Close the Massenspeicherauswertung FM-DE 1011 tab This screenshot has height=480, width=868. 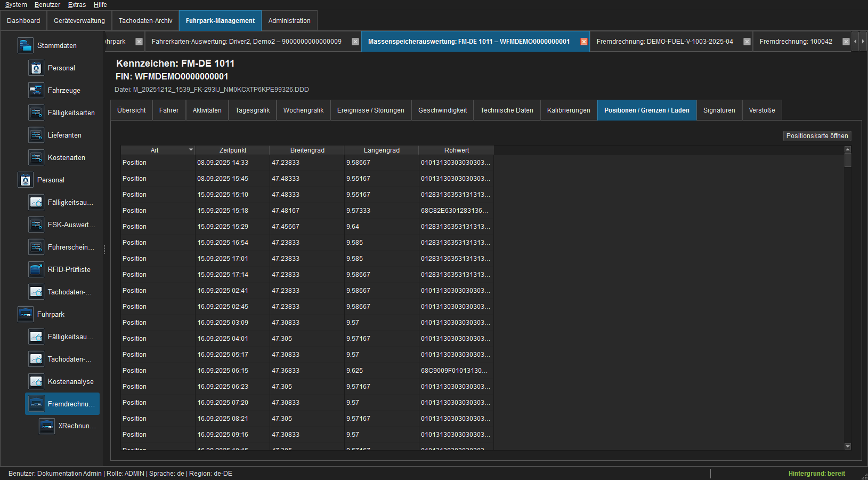(x=584, y=42)
